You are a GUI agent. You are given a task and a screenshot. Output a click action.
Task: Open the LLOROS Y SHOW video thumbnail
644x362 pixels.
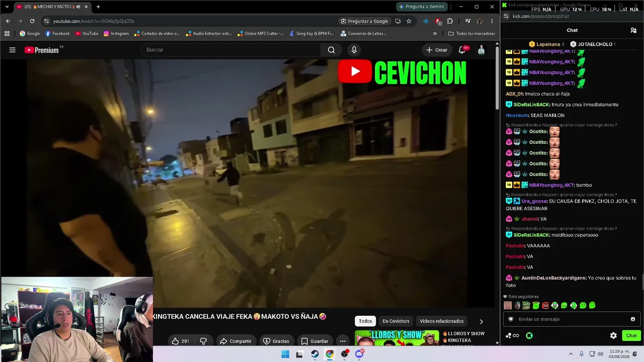coord(397,338)
